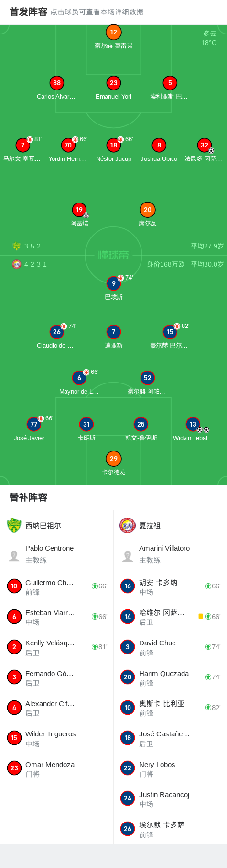This screenshot has width=227, height=868.
Task: Select Carlos Alvarez number 88 badge
Action: click(x=57, y=83)
